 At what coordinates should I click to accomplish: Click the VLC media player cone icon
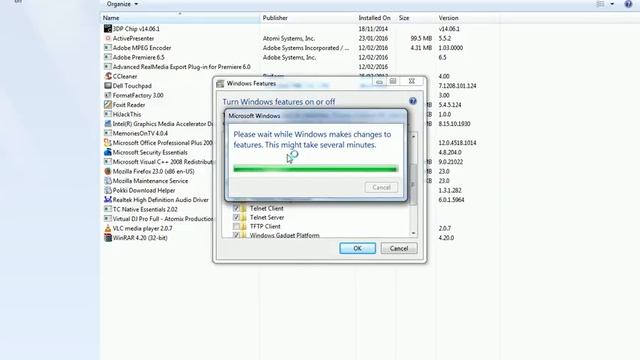(x=108, y=229)
